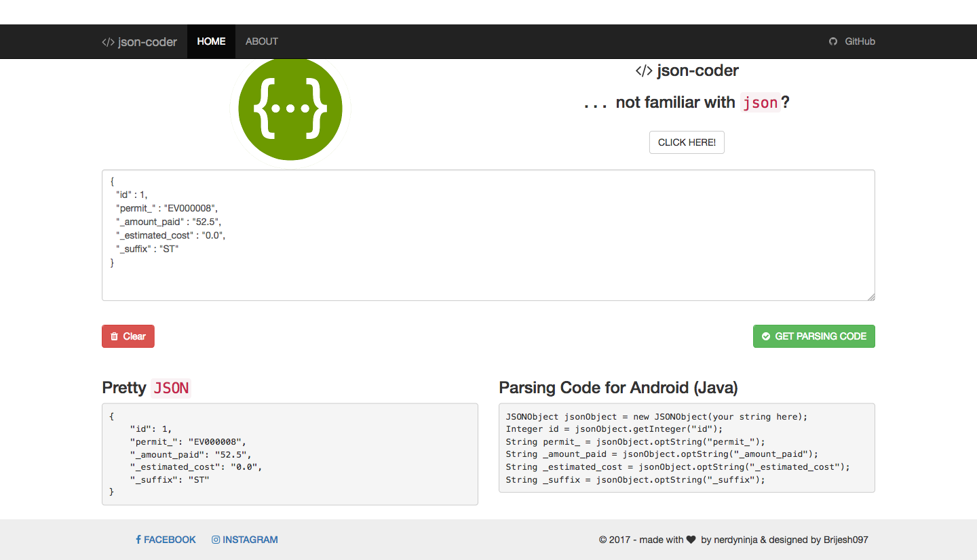
Task: Click the checkmark icon on GET PARSING CODE
Action: (x=766, y=336)
